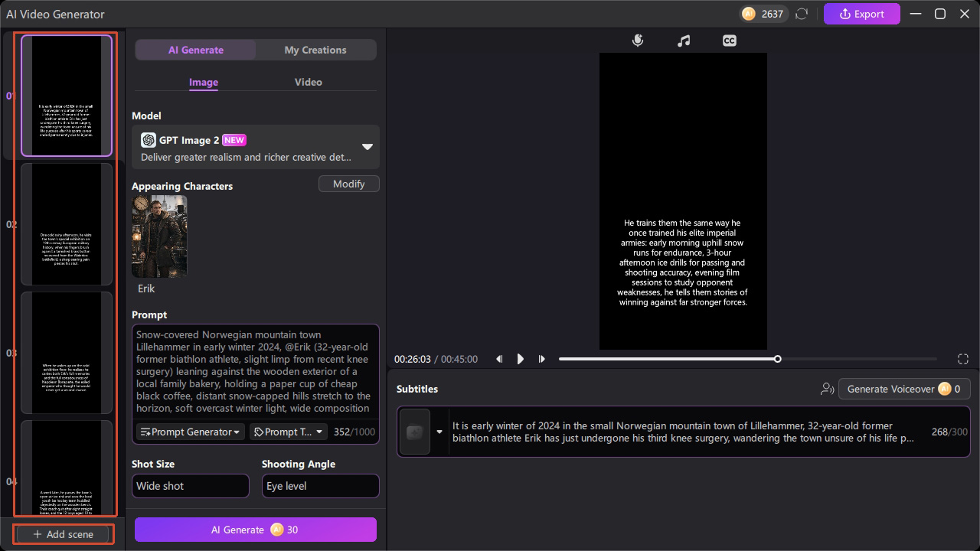Click the credits coin balance 2637

tap(763, 14)
